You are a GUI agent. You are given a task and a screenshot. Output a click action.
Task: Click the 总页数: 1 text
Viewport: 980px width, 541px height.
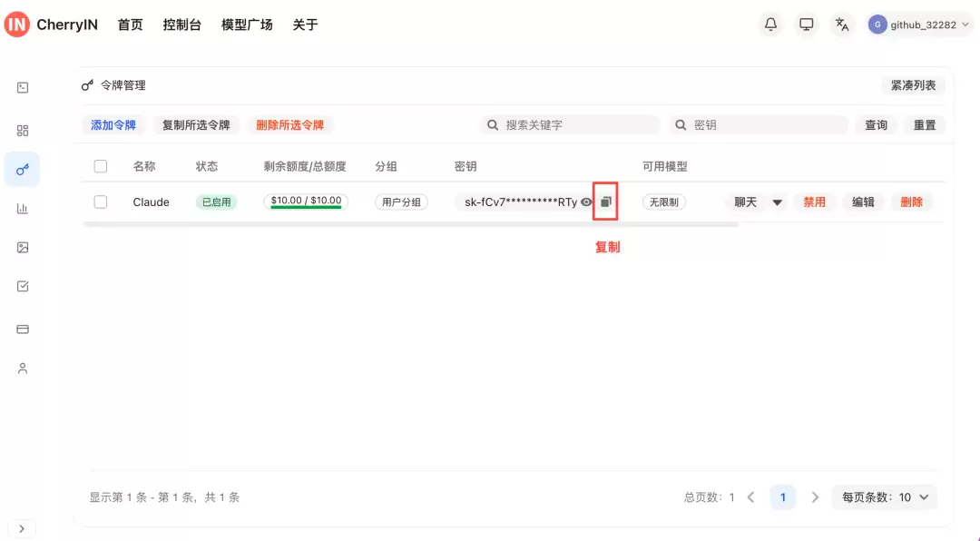[x=709, y=497]
